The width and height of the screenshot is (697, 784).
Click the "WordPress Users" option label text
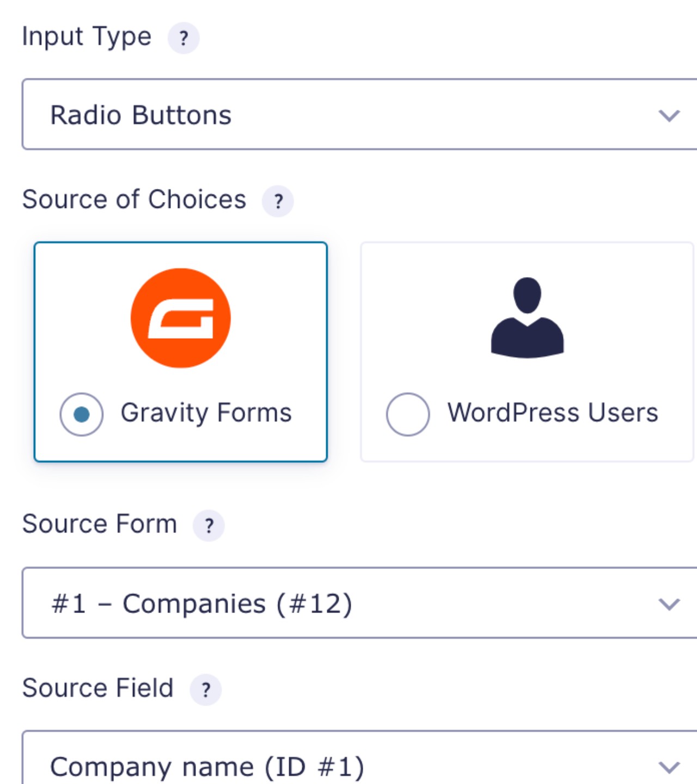point(553,413)
